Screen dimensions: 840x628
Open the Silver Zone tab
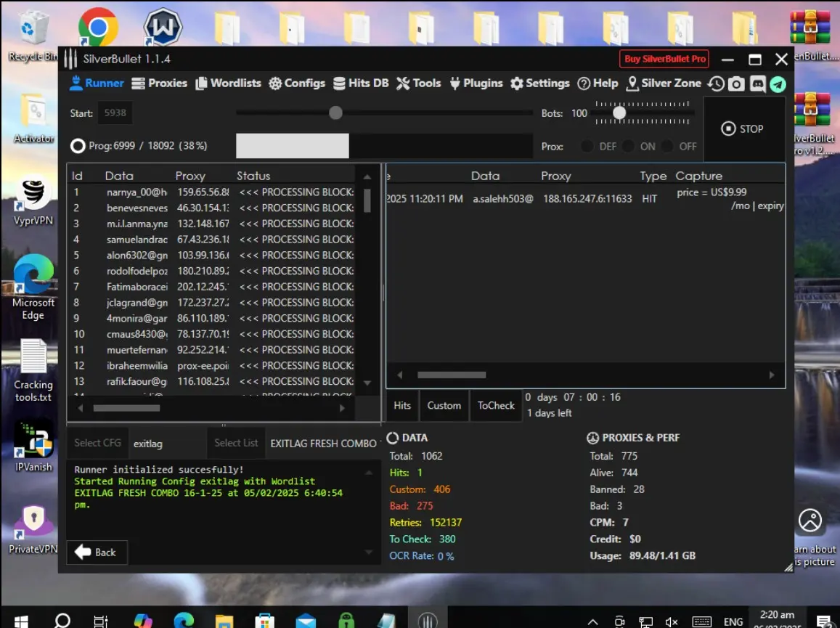pos(664,83)
